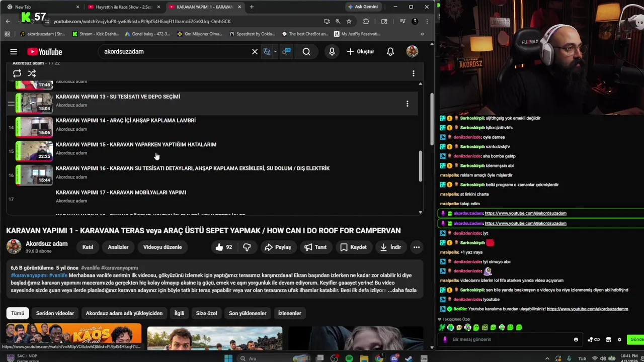Image resolution: width=644 pixels, height=362 pixels.
Task: Open Spotify from the taskbar
Action: (349, 358)
